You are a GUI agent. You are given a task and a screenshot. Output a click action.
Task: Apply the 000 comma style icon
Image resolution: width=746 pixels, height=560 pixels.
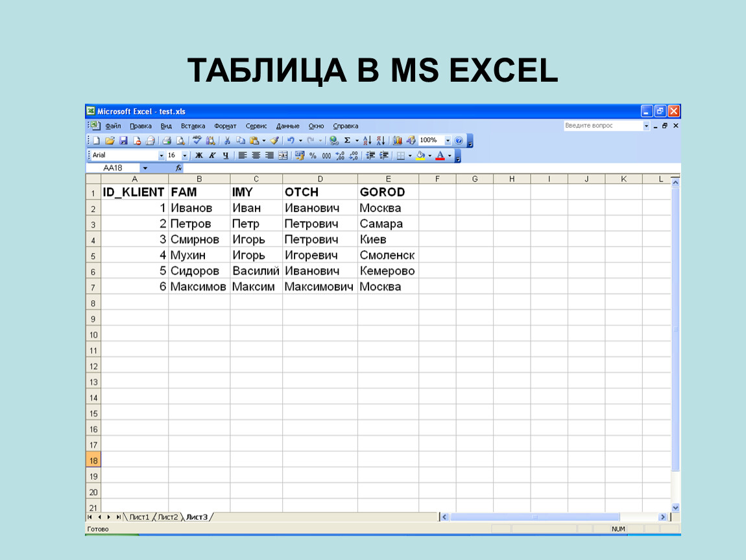326,156
